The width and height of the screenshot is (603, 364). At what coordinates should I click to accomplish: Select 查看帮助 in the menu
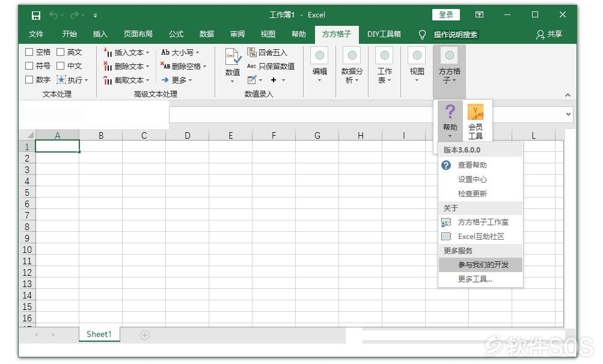(481, 165)
